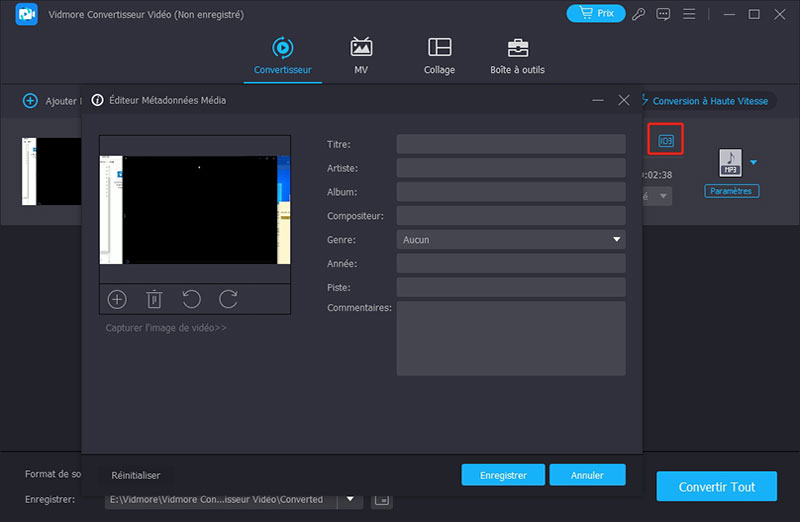The image size is (800, 522).
Task: Rotate cover image clockwise
Action: [x=228, y=298]
